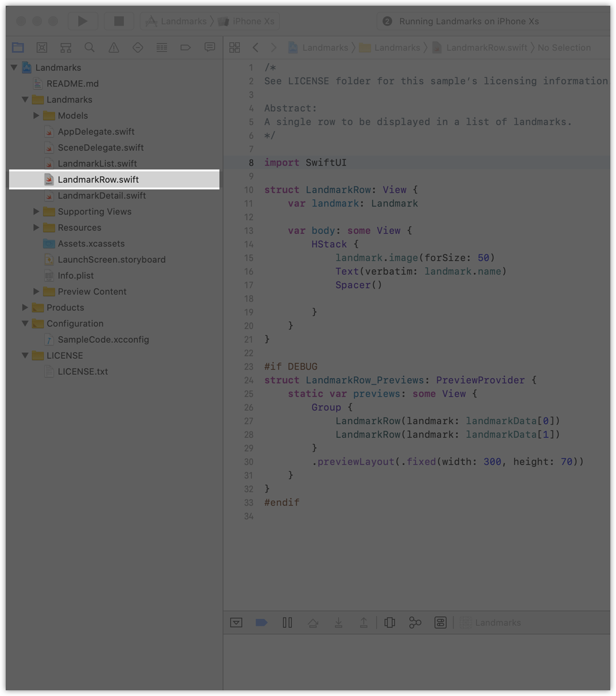
Task: Open the Breakpoint navigator icon
Action: (x=185, y=47)
